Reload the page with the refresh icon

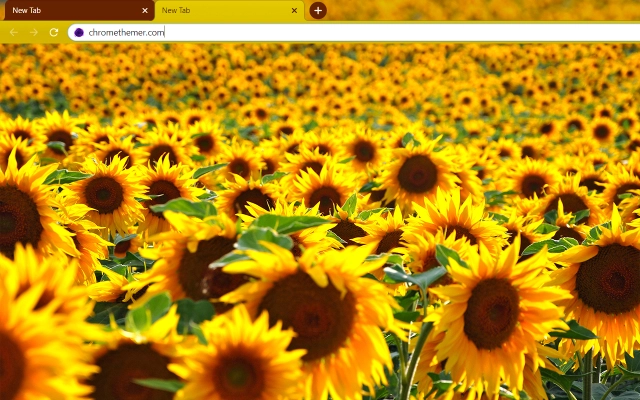pos(54,32)
